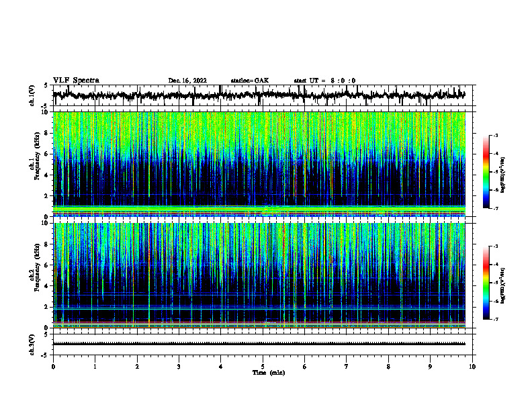Click the "10" tick on the time axis

[472, 367]
